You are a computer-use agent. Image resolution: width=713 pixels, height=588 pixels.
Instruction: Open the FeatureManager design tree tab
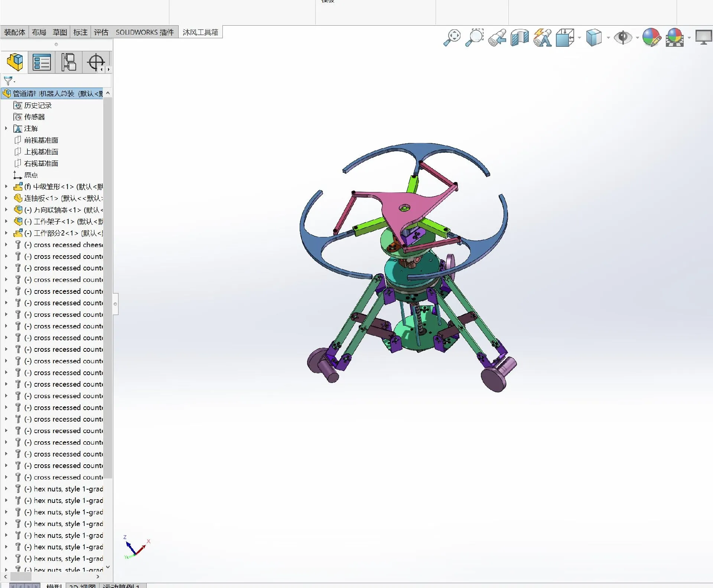(x=15, y=62)
